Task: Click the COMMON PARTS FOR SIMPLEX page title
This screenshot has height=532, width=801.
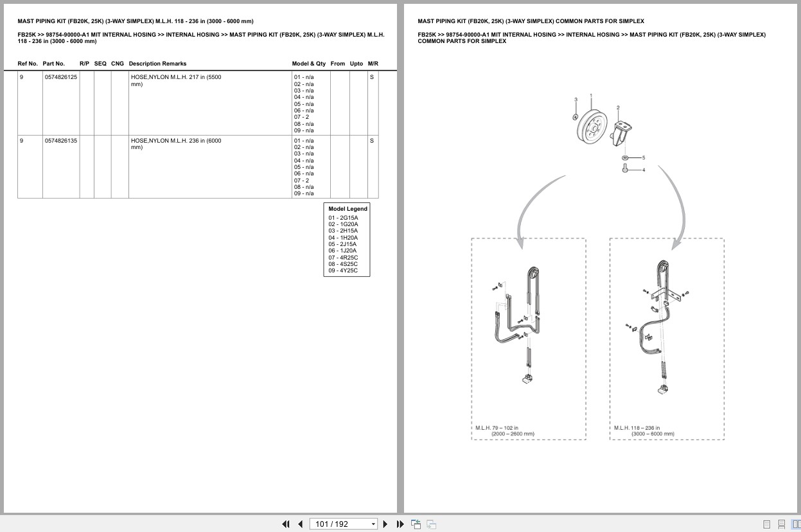Action: 531,21
